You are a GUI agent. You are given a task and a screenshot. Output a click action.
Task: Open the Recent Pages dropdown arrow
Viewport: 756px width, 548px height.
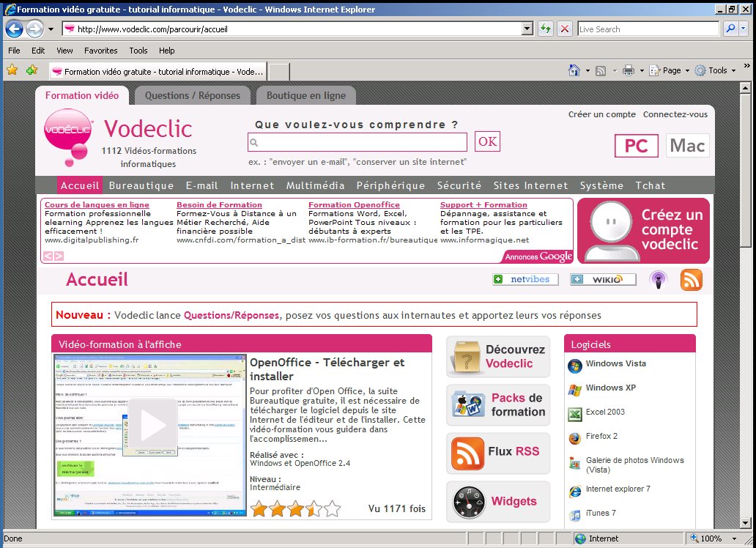click(x=51, y=29)
